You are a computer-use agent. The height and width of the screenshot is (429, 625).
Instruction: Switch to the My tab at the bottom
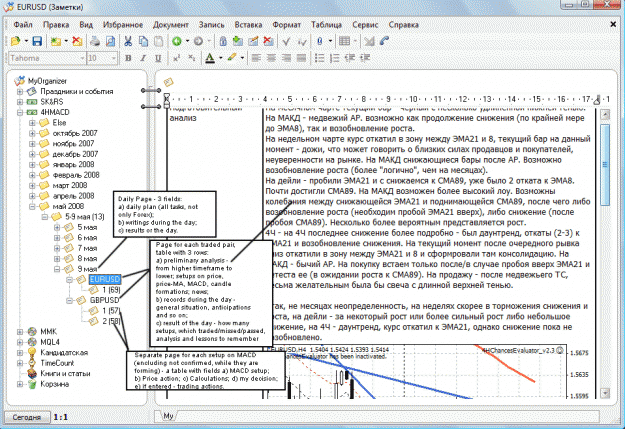tap(168, 416)
